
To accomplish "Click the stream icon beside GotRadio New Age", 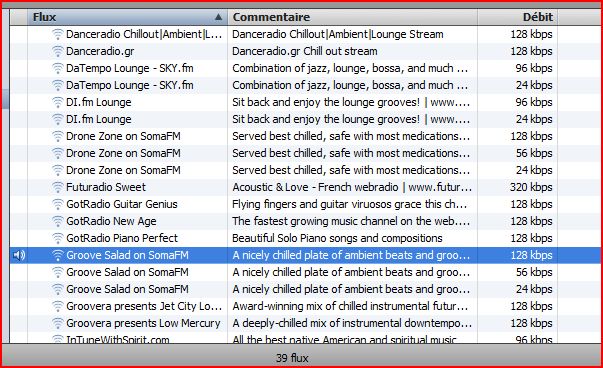I will (x=57, y=221).
